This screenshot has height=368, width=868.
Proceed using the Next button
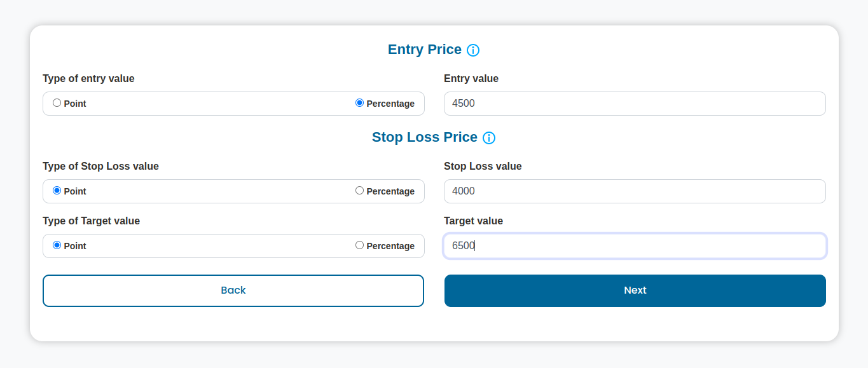635,290
